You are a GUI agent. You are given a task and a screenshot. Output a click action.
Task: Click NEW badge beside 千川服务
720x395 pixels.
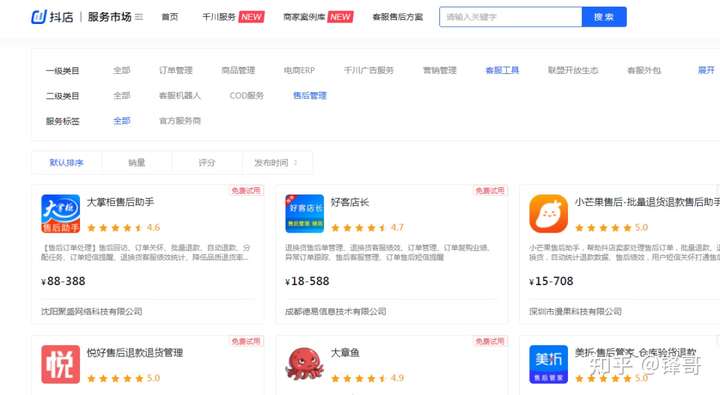[252, 17]
